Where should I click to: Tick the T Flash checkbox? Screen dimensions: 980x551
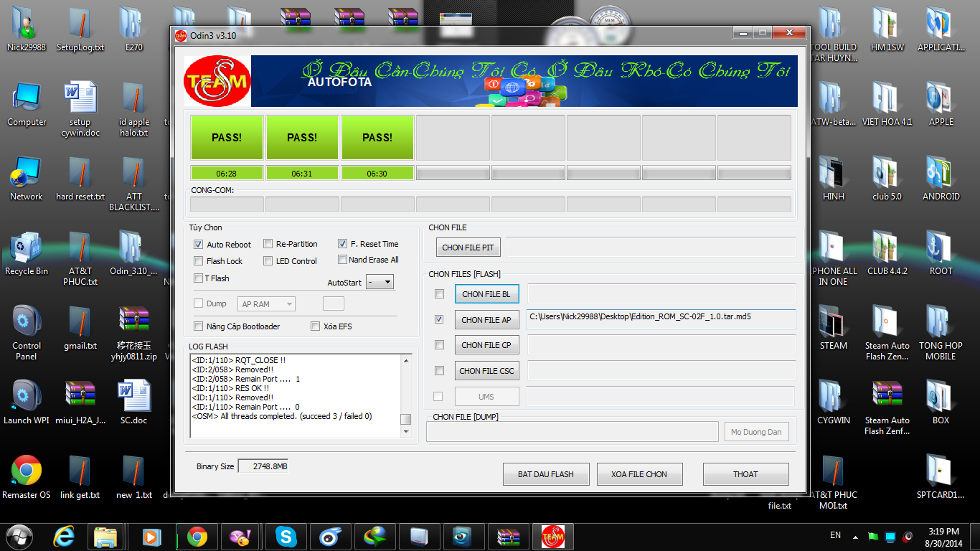pyautogui.click(x=199, y=278)
